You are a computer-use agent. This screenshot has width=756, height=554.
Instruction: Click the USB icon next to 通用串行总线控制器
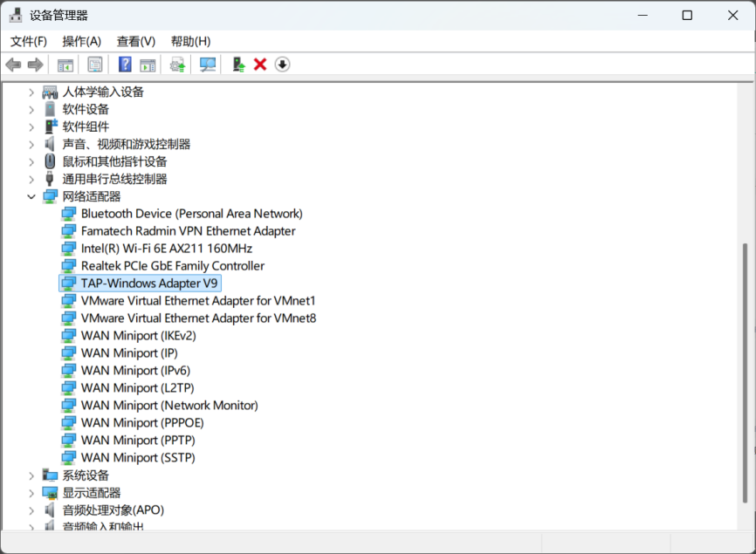point(50,179)
